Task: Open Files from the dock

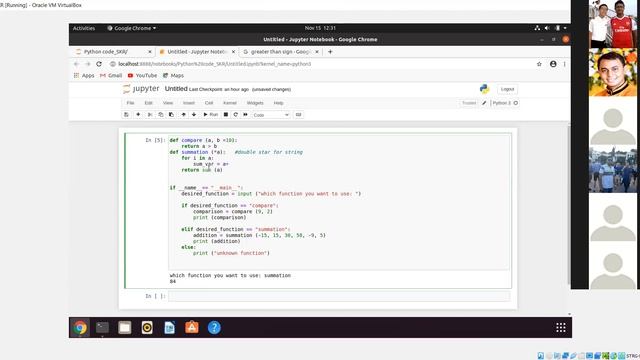Action: click(x=124, y=327)
